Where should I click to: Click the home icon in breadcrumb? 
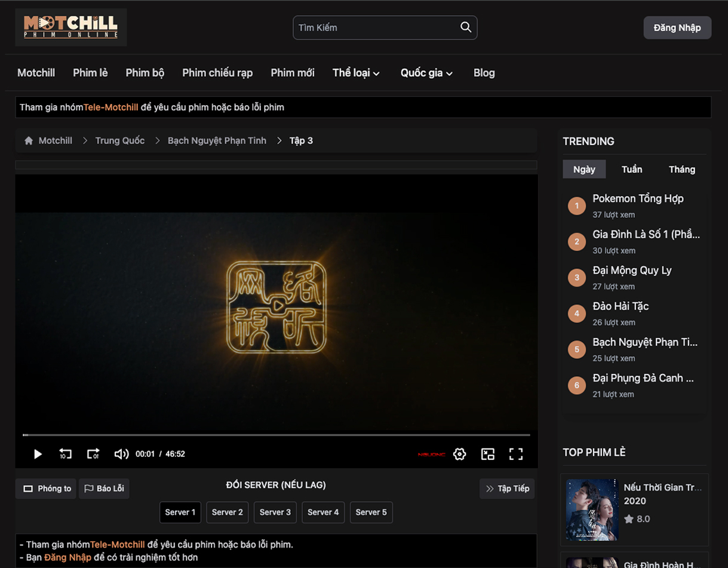(x=28, y=140)
